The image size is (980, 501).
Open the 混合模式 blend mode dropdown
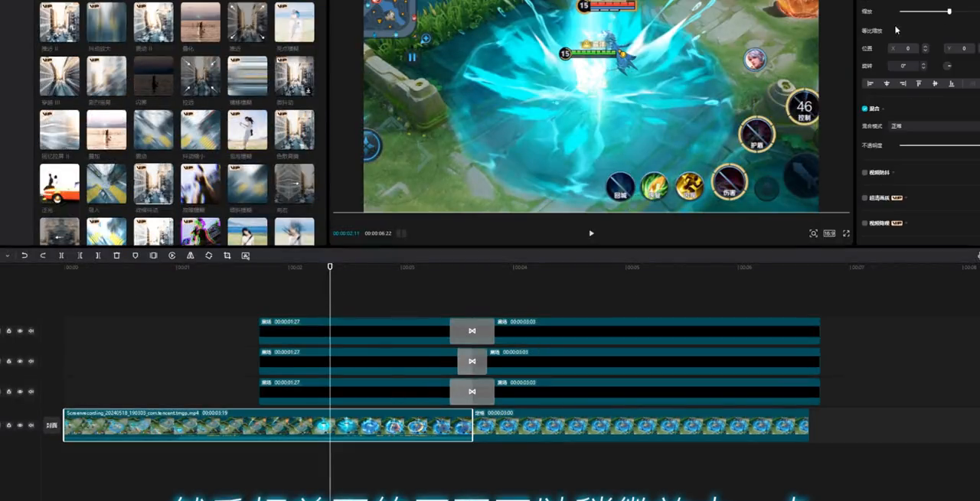pyautogui.click(x=933, y=125)
